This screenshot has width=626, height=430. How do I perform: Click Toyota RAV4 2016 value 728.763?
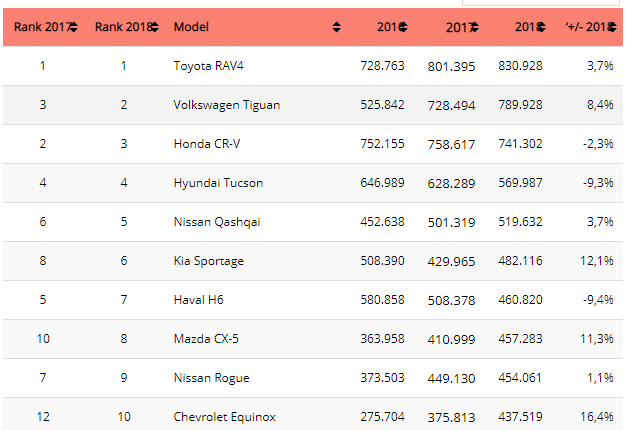(382, 66)
